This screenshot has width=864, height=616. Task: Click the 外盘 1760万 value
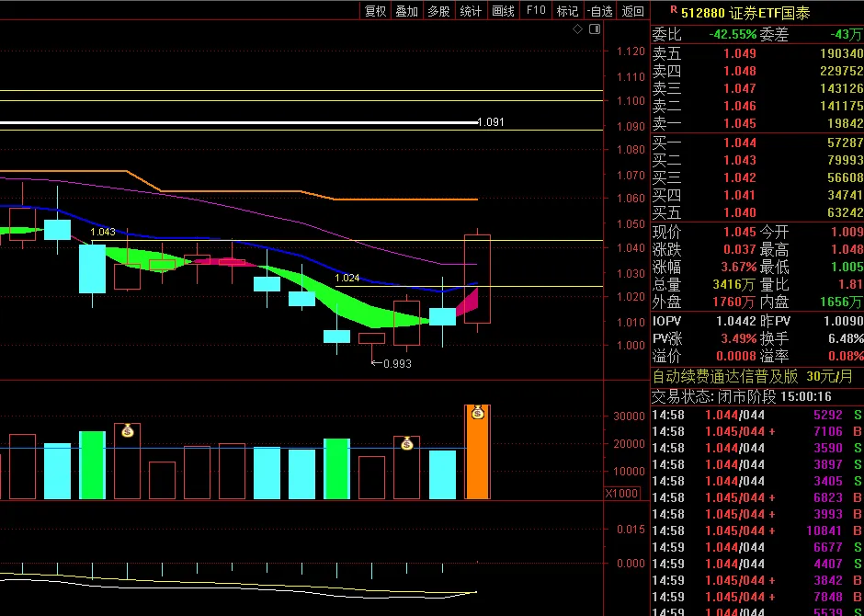pos(734,302)
